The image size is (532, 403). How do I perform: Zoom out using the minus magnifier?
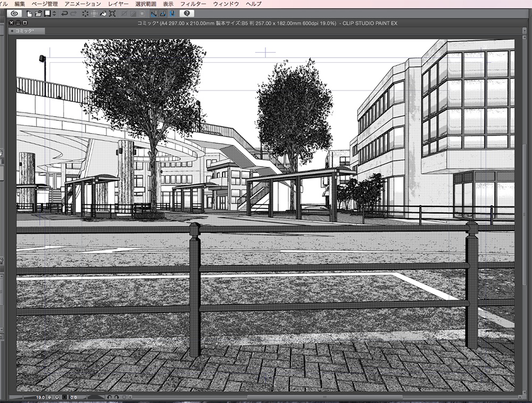[x=50, y=397]
